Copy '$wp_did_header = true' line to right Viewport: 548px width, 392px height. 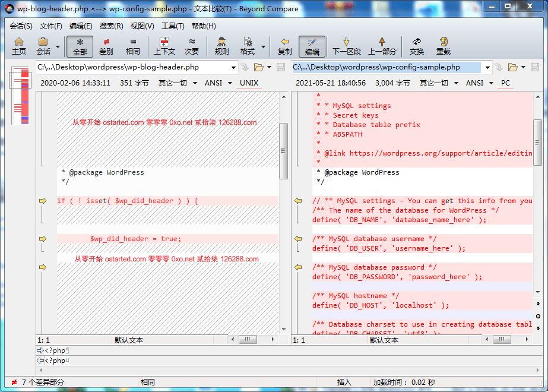click(43, 239)
